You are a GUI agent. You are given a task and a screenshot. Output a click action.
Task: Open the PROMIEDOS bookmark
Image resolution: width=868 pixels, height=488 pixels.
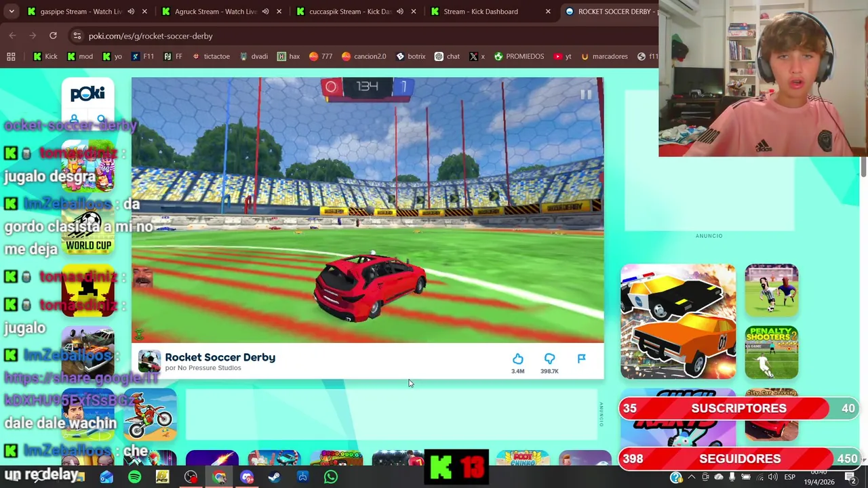pos(519,56)
